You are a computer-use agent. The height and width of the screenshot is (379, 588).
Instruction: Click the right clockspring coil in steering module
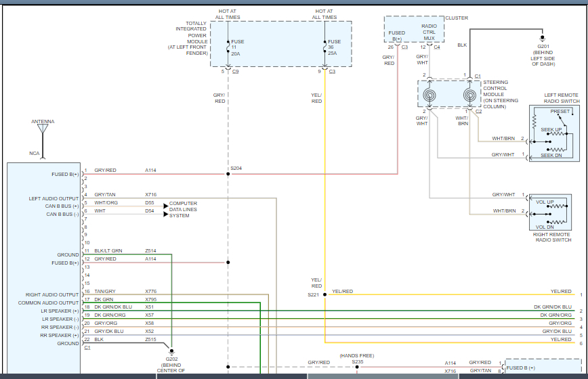tap(469, 95)
